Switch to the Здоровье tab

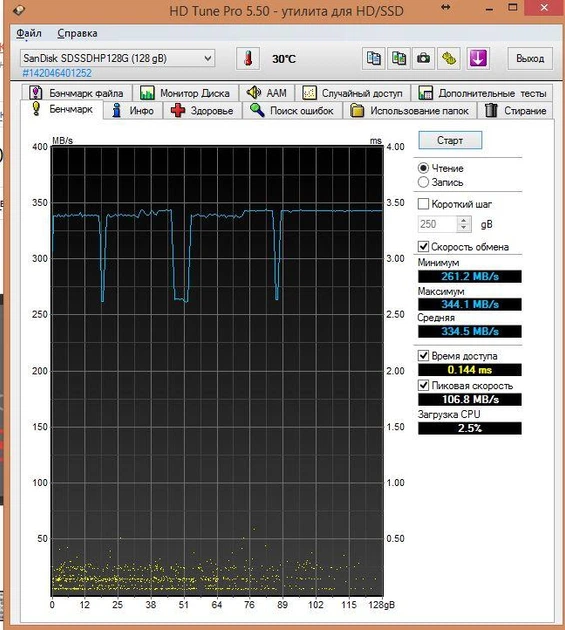(202, 110)
